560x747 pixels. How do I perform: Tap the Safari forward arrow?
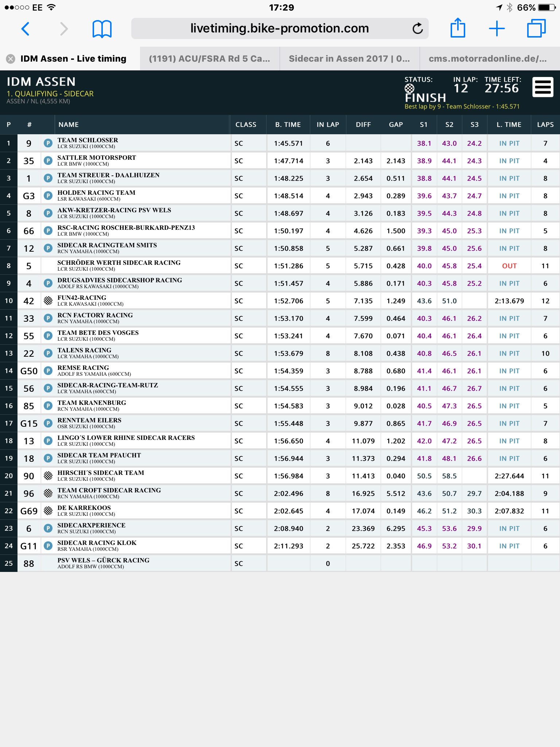coord(64,29)
